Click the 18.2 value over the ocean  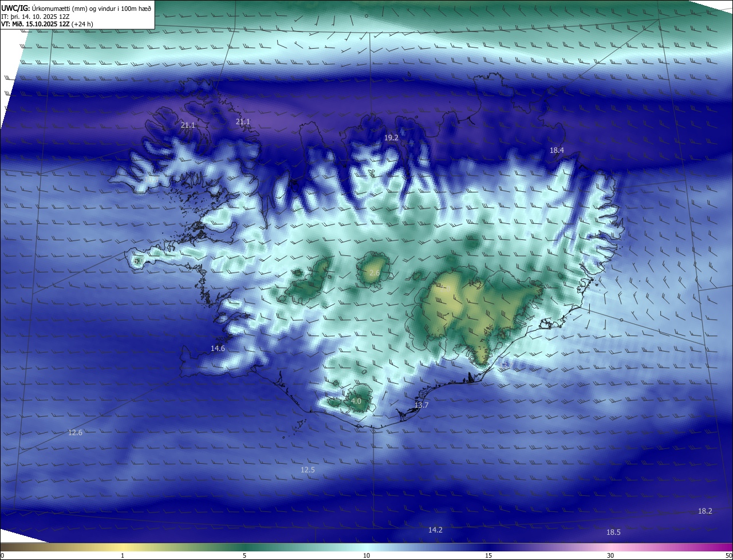click(705, 511)
